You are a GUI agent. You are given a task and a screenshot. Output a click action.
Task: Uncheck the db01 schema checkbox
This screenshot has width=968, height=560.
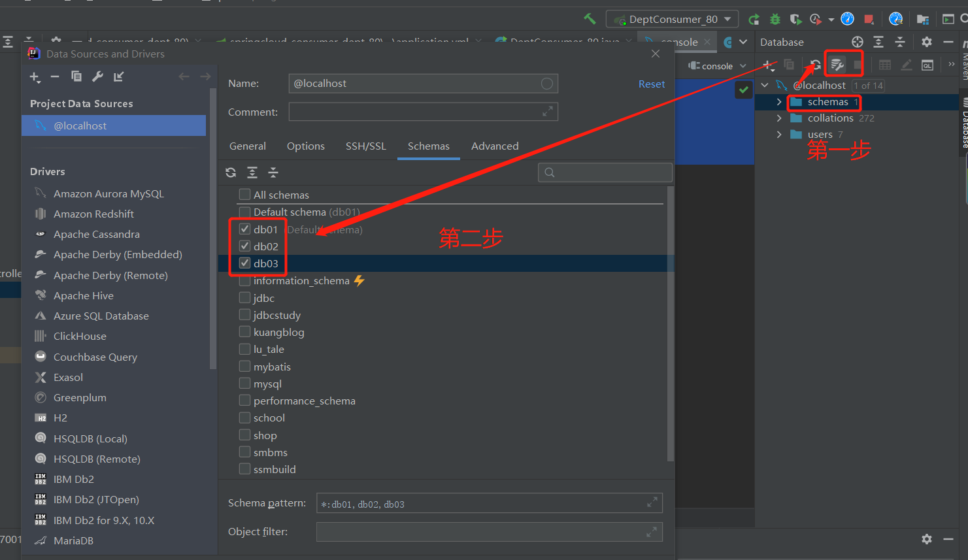(245, 229)
